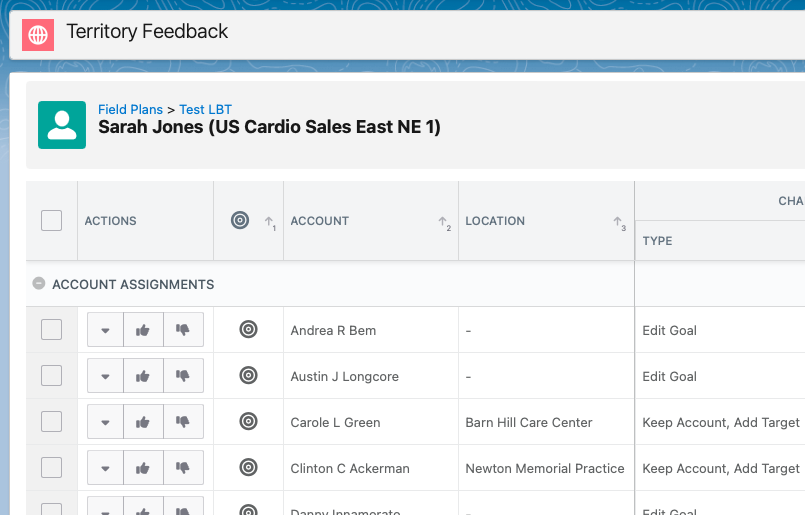Collapse the Account Assignments group
The image size is (805, 515).
point(39,284)
